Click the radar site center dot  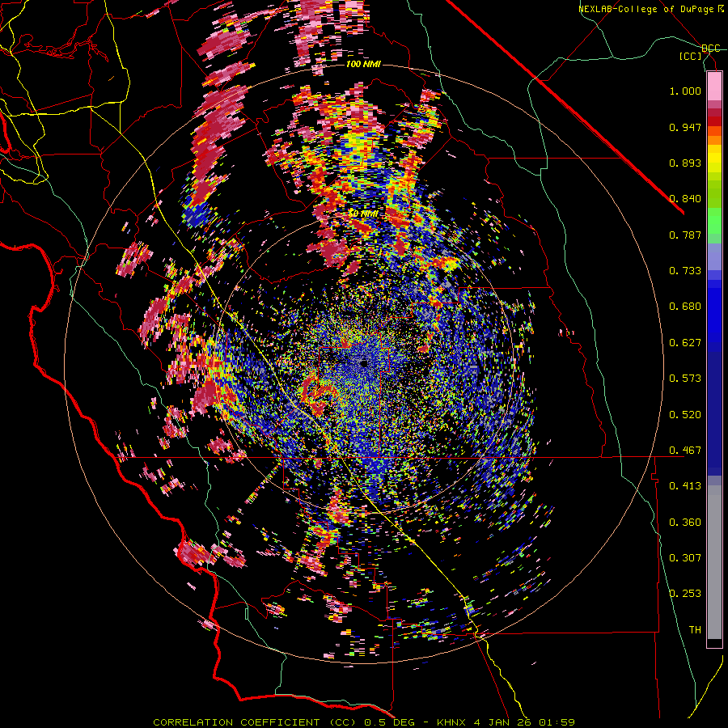click(363, 363)
